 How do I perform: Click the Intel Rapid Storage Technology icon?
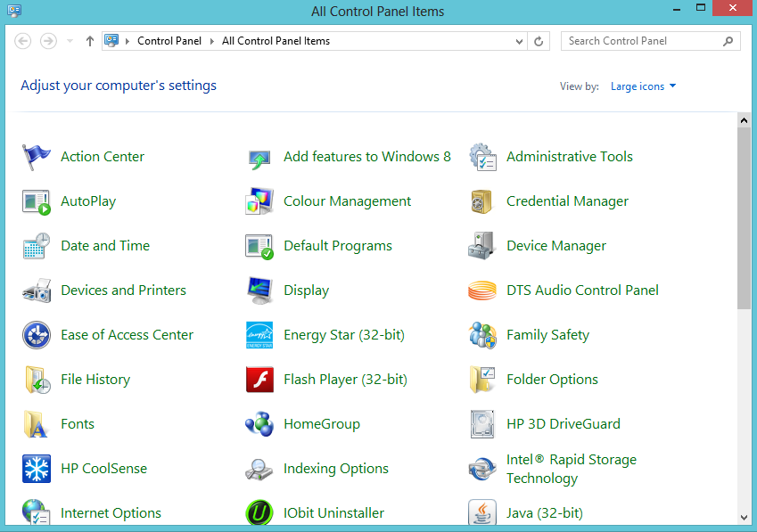coord(482,470)
